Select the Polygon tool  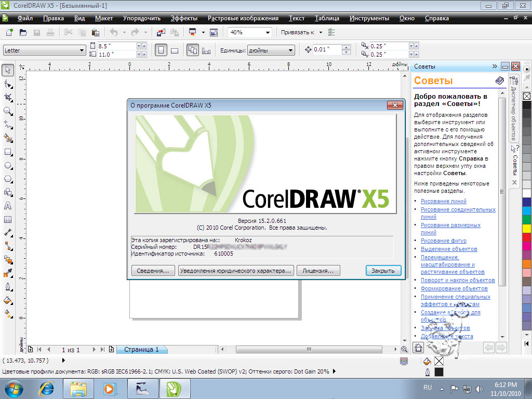pyautogui.click(x=8, y=179)
